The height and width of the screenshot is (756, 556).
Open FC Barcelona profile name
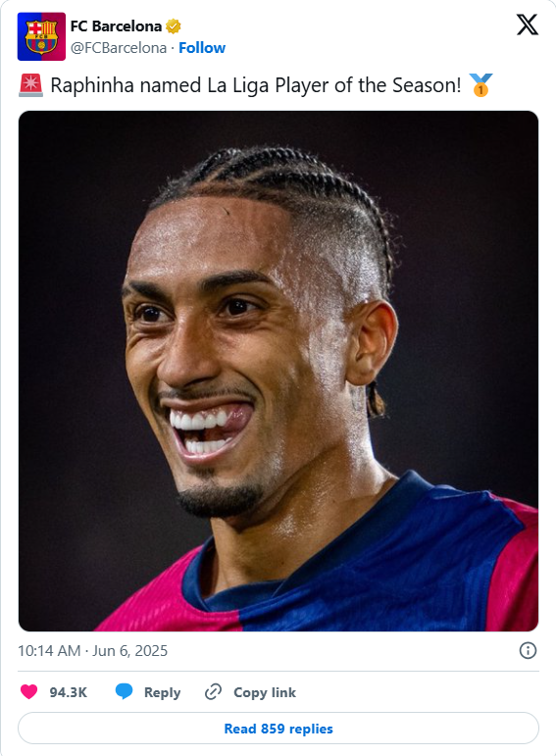(x=117, y=26)
